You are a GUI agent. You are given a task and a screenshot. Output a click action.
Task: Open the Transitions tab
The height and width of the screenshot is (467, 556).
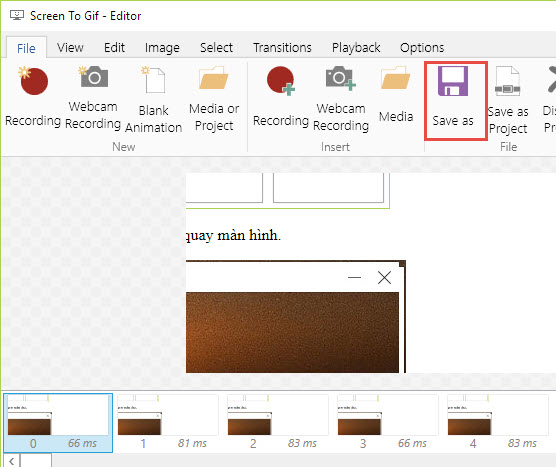pos(282,48)
